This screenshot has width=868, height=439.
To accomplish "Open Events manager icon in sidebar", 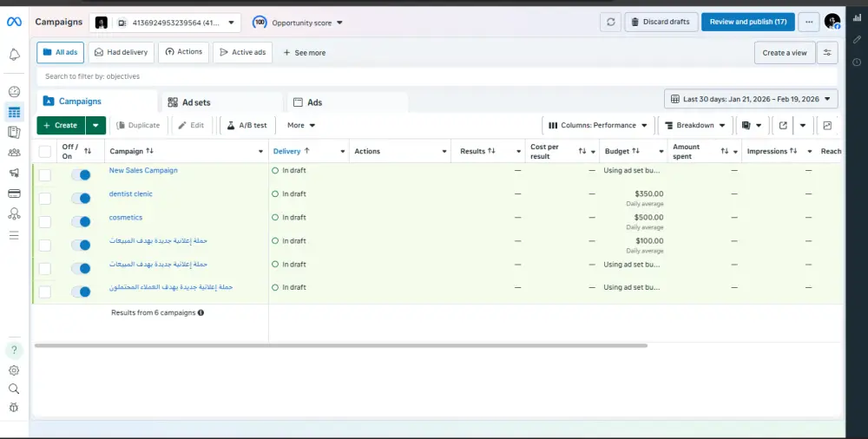I will click(x=15, y=213).
